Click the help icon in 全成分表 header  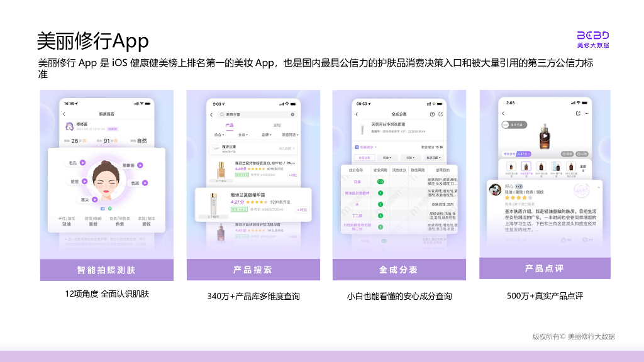click(431, 114)
